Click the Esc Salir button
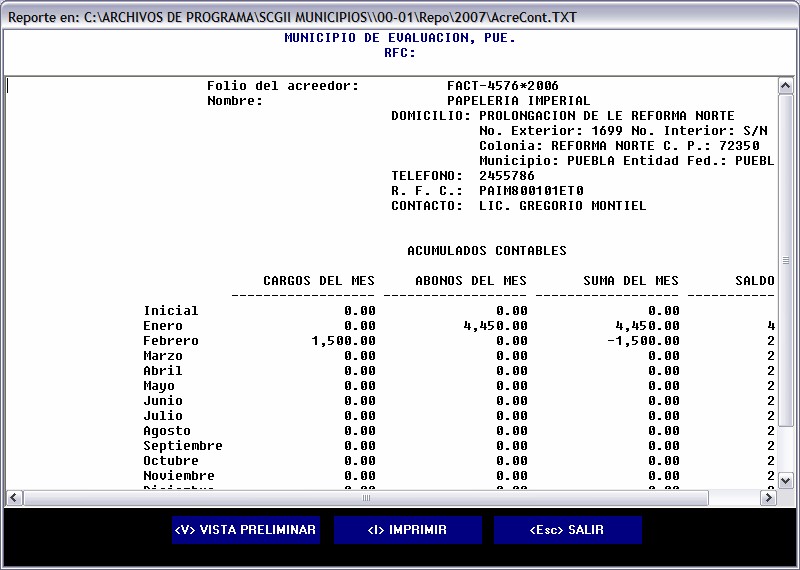 567,530
